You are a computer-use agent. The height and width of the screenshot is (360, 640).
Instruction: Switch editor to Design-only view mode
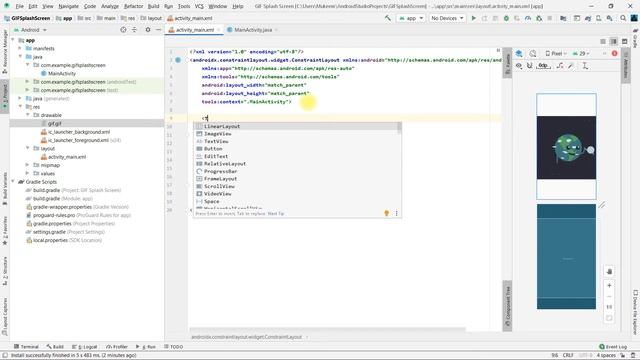(624, 42)
